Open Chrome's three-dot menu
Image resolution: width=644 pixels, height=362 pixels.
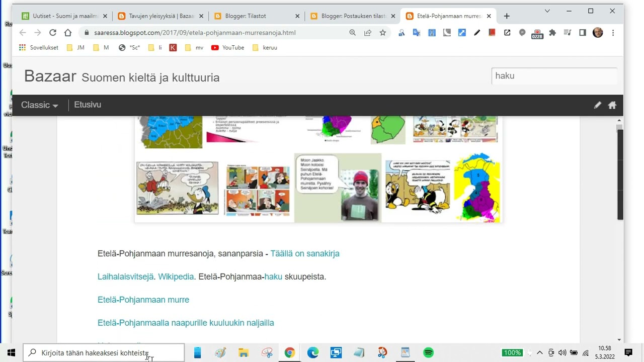(x=613, y=33)
